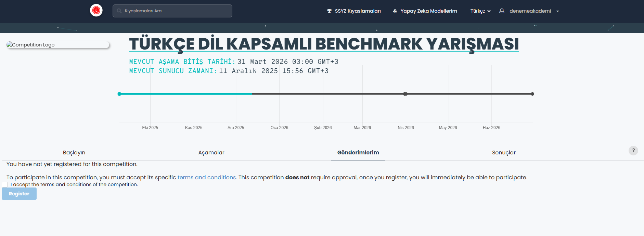Click the Nis 2026 phase marker on timeline
The image size is (644, 236).
pos(405,94)
